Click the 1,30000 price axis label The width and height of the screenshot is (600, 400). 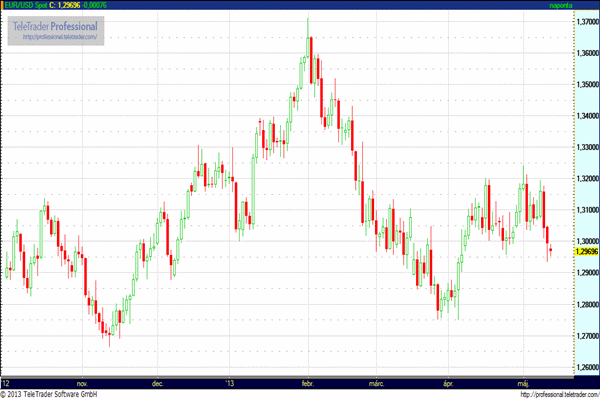[x=586, y=241]
